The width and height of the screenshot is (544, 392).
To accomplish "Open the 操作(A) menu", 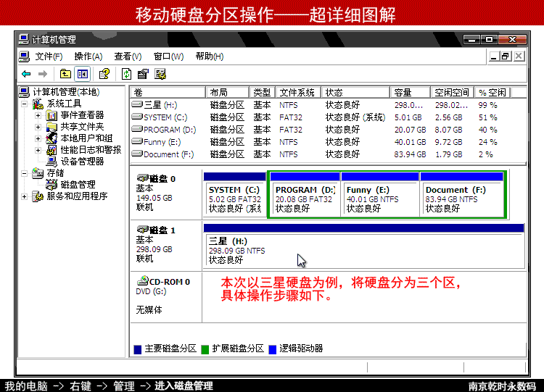I will click(x=88, y=57).
